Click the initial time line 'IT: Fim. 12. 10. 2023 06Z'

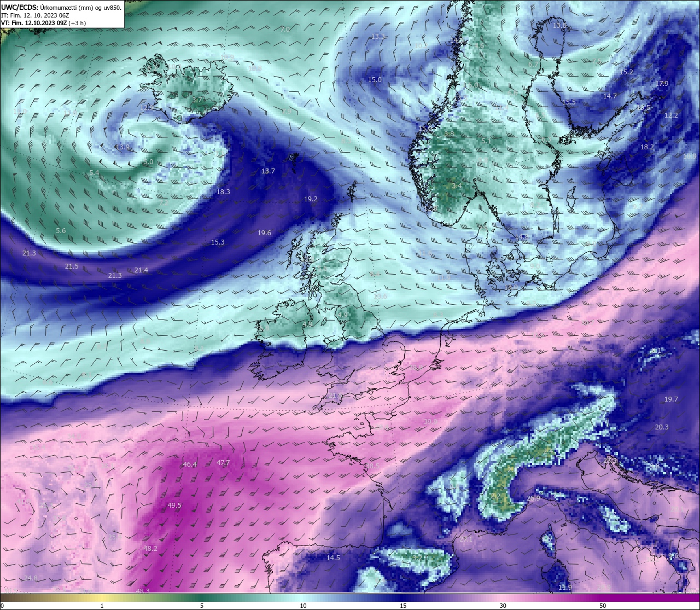click(35, 15)
